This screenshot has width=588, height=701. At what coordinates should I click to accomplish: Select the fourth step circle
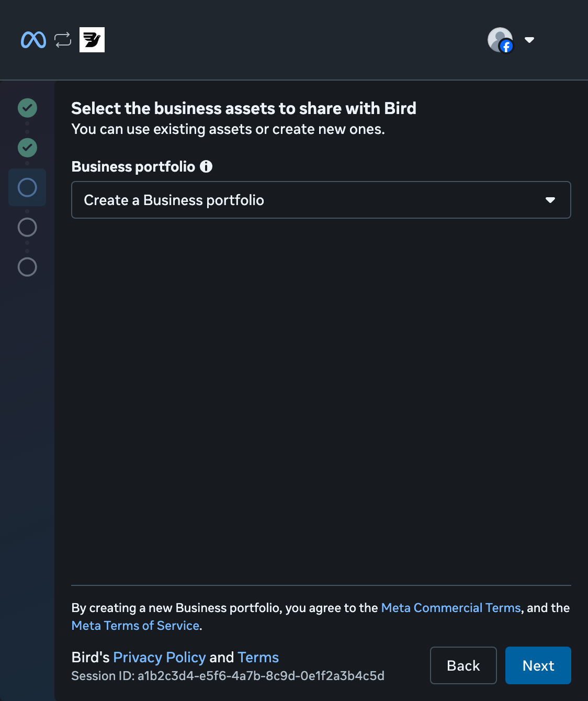[x=27, y=227]
